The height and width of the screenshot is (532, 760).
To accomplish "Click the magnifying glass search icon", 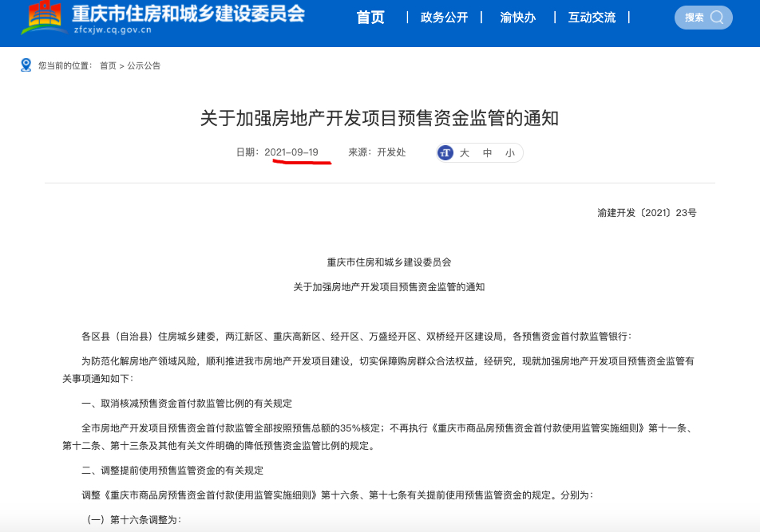I will (717, 18).
